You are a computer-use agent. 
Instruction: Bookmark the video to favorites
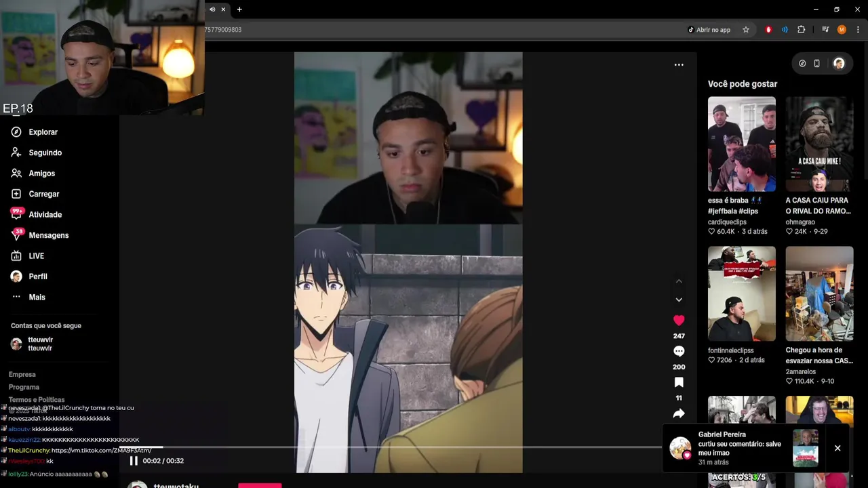[x=679, y=382]
